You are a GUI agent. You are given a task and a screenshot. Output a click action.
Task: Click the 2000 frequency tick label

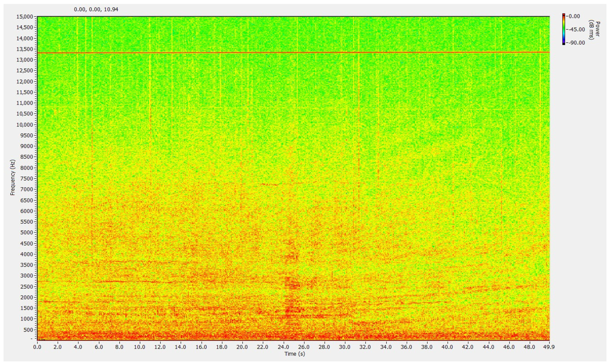pos(27,297)
